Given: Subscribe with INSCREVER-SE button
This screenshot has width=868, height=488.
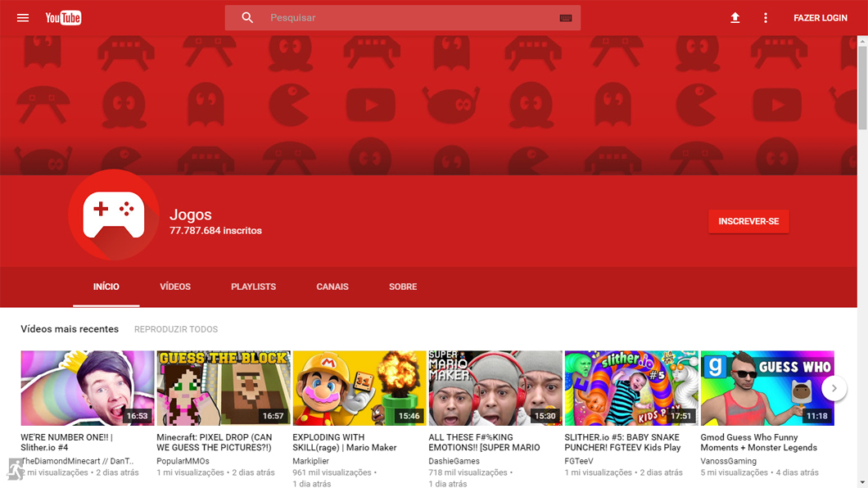Looking at the screenshot, I should point(748,221).
